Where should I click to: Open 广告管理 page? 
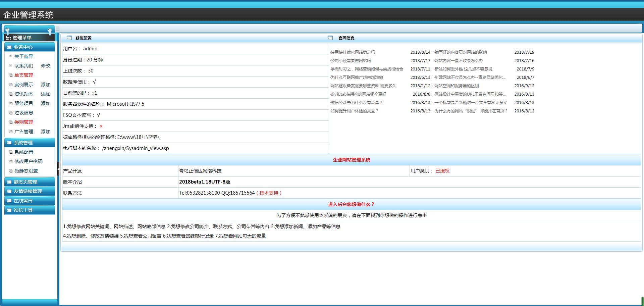coord(23,132)
